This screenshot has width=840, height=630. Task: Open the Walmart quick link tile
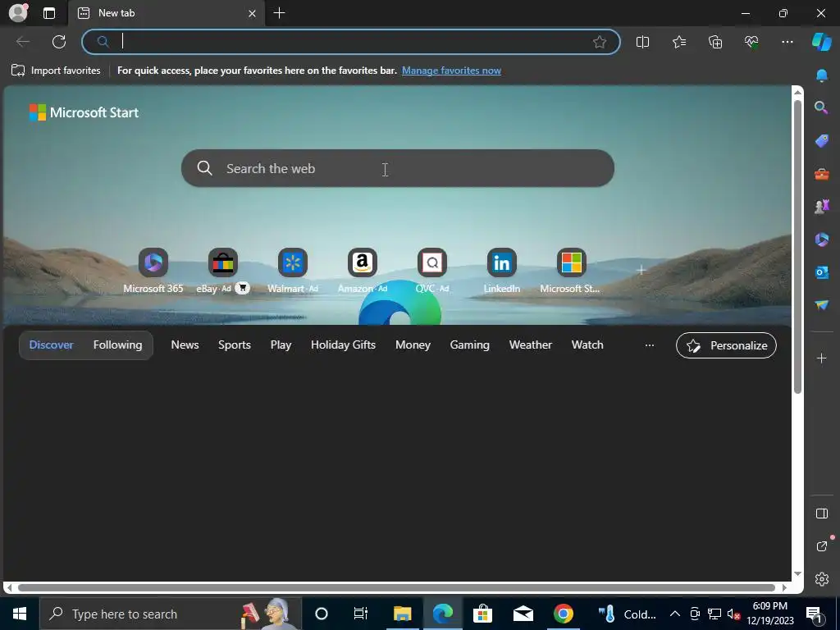coord(293,271)
